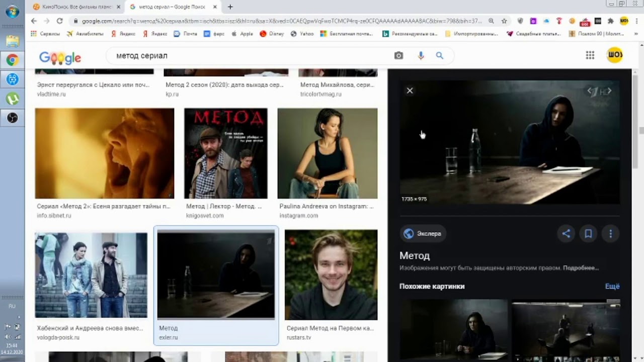Open the yellow close-up face thumbnail
This screenshot has height=362, width=644.
click(105, 153)
